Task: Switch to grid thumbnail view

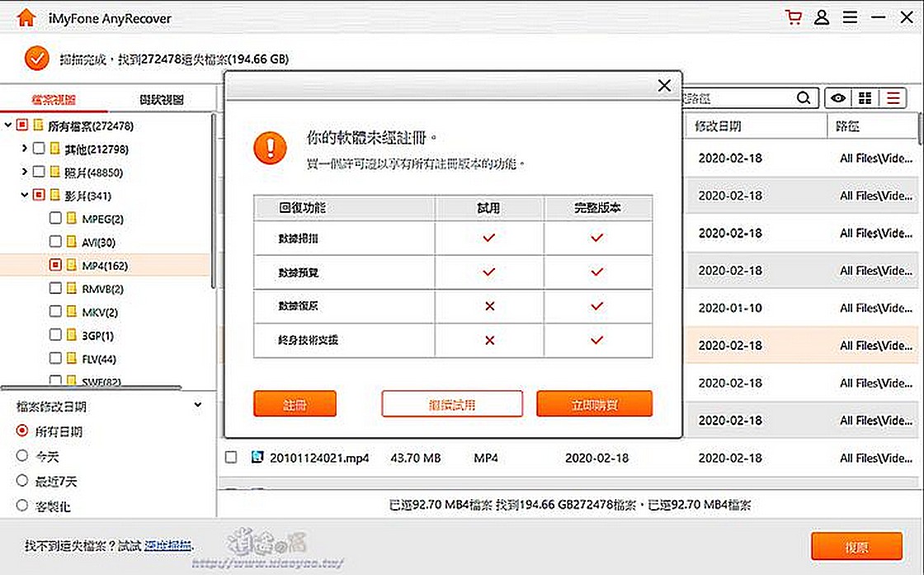Action: 865,98
